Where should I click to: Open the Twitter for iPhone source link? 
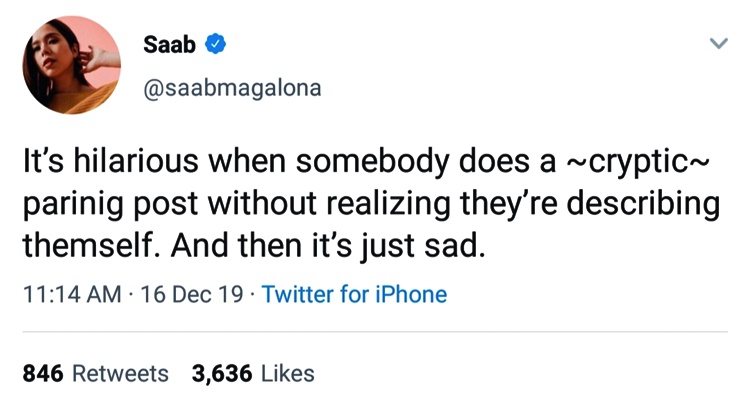354,295
